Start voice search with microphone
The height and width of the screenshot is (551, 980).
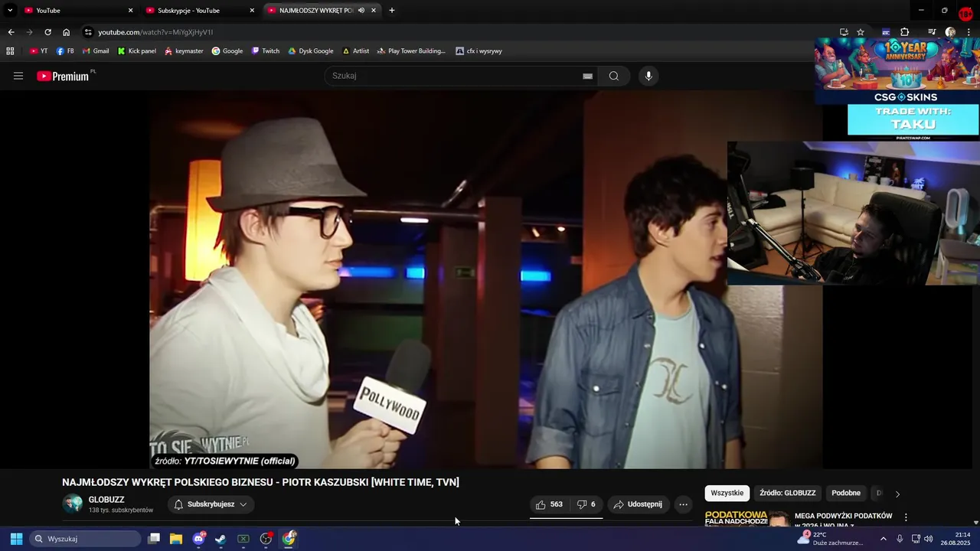pos(648,76)
